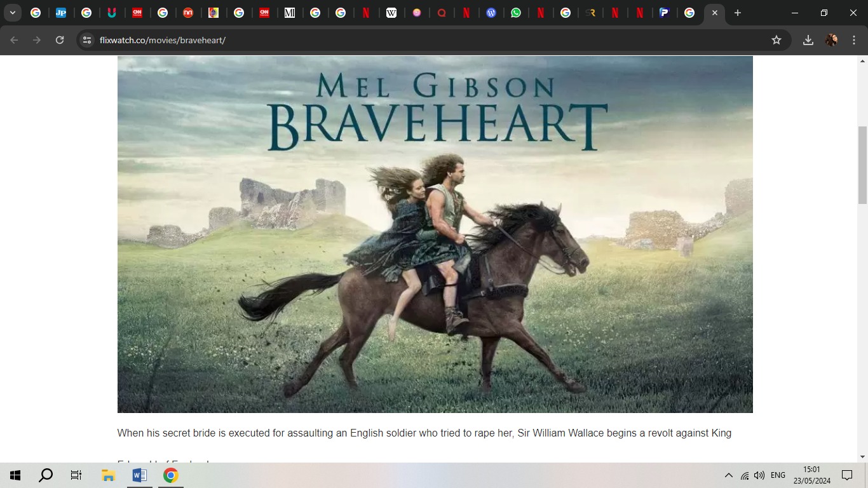Open the 'SR' Screen Rant icon tab

(590, 13)
